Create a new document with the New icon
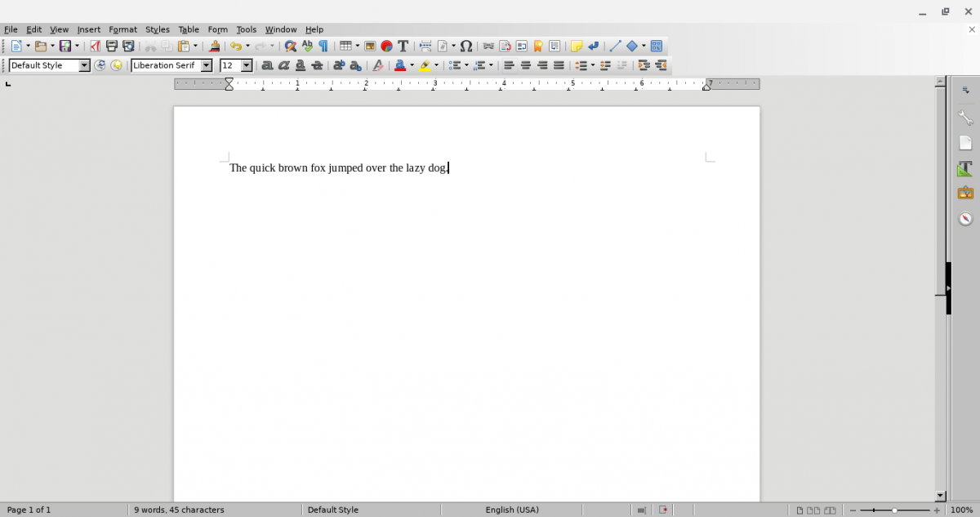 (x=16, y=47)
